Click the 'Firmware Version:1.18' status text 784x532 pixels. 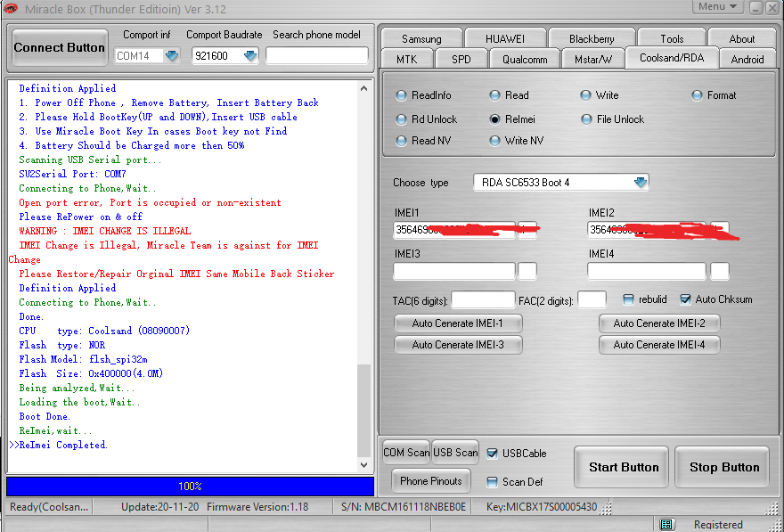pos(257,507)
